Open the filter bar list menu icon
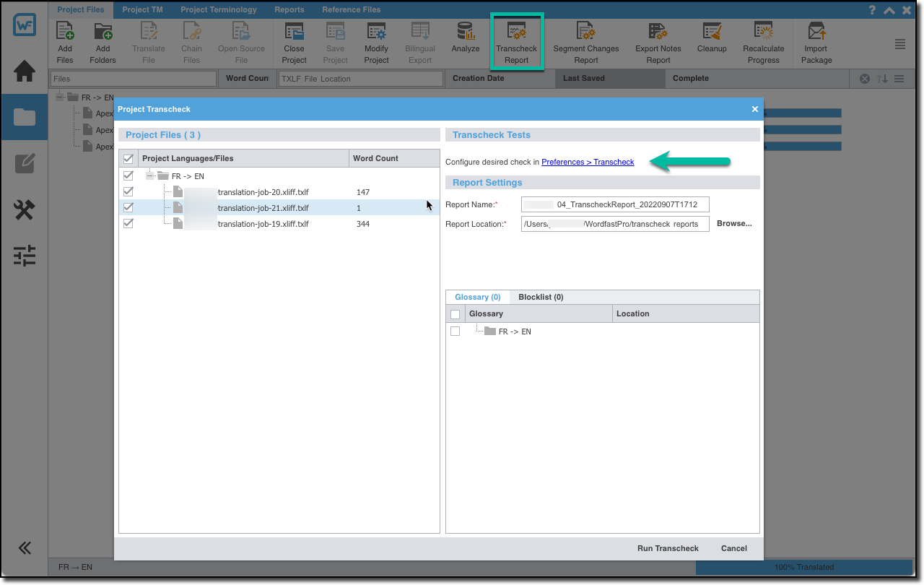The image size is (924, 585). click(x=899, y=79)
